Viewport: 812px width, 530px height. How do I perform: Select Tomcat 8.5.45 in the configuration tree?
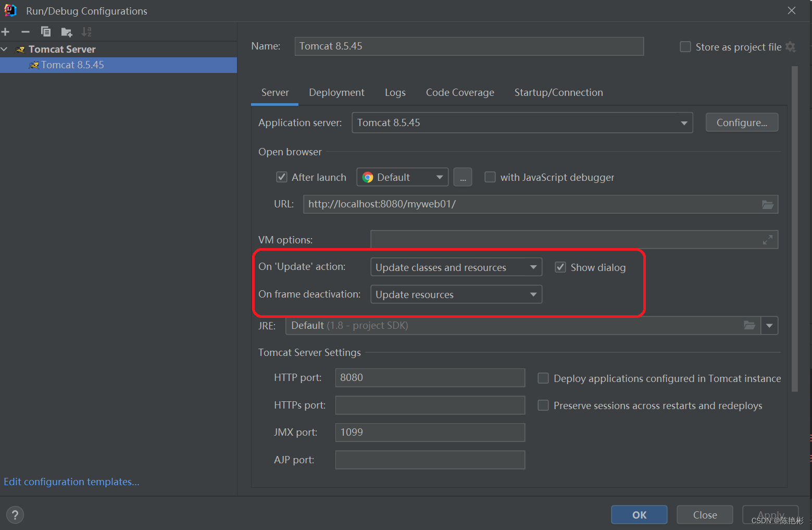click(x=118, y=65)
